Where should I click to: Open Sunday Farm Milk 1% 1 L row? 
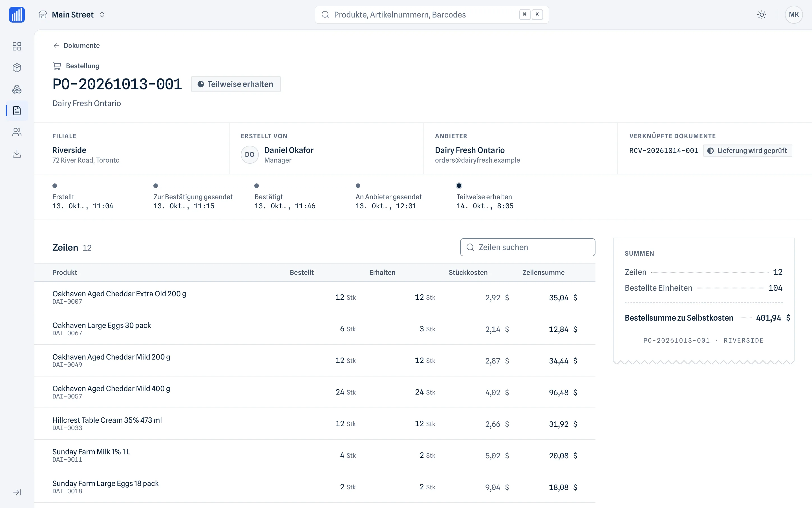315,455
